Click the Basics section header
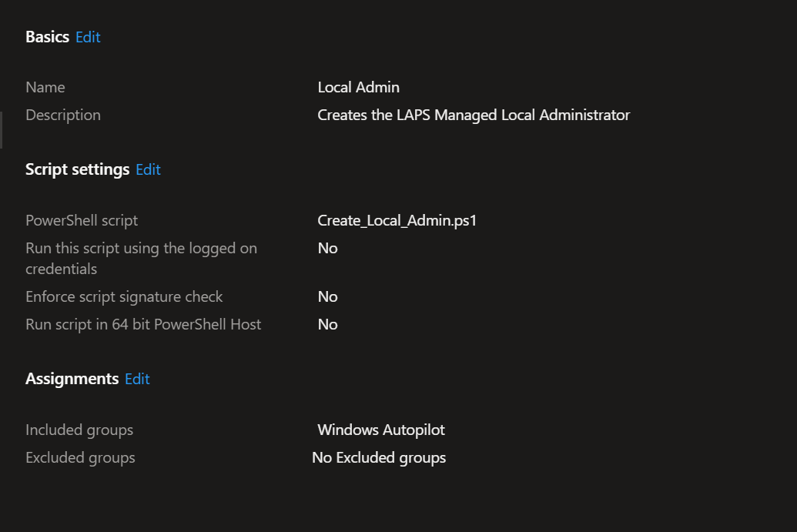 point(47,37)
